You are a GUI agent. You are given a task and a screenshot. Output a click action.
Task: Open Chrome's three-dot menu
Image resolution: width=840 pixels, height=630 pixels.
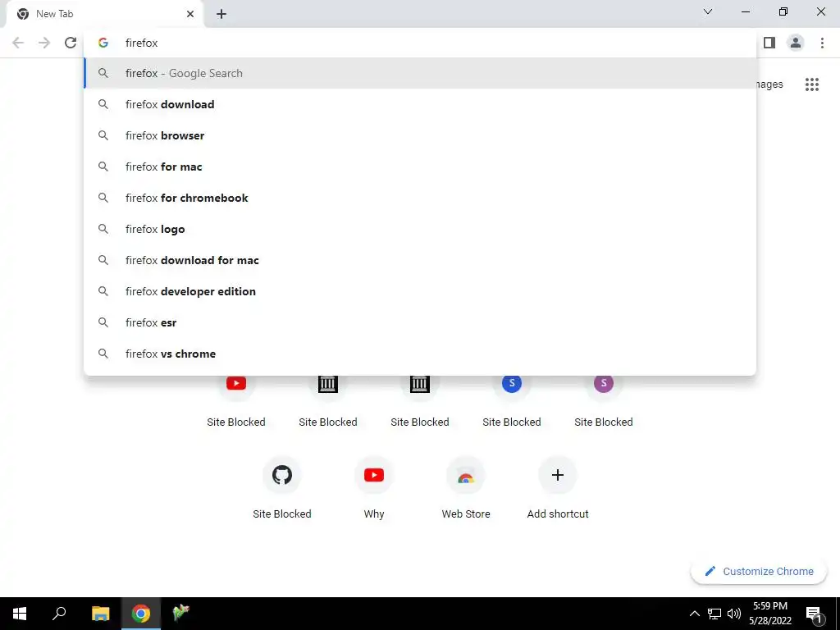tap(822, 43)
